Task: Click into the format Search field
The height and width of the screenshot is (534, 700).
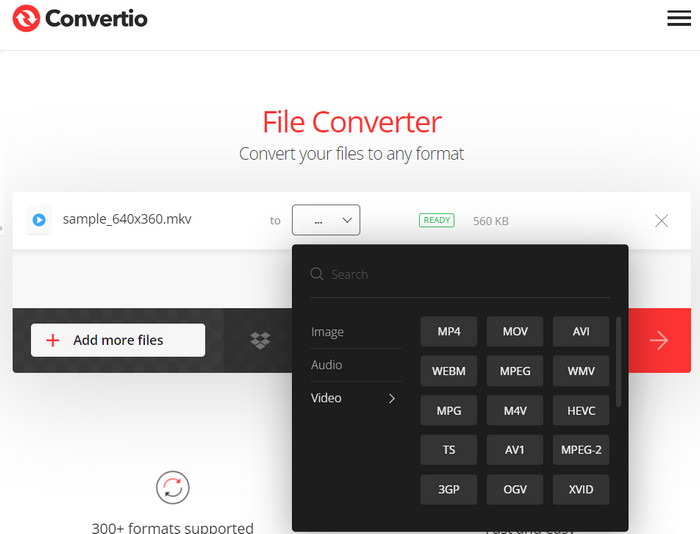Action: click(460, 274)
